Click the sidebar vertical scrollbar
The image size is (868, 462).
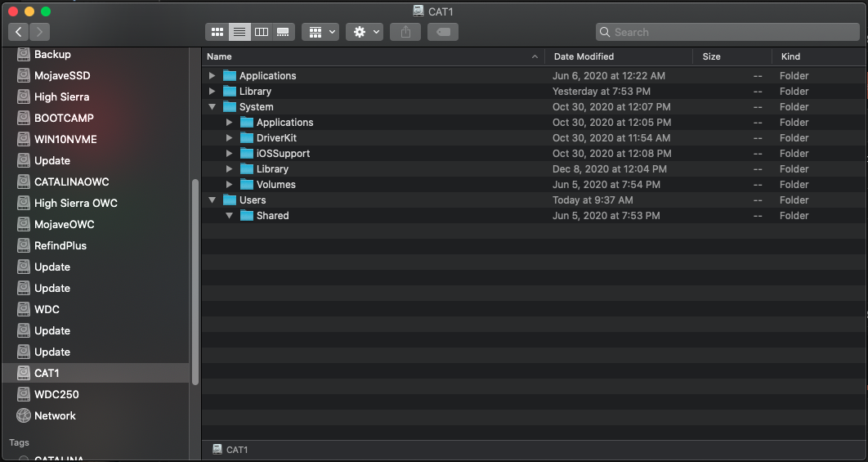coord(195,282)
